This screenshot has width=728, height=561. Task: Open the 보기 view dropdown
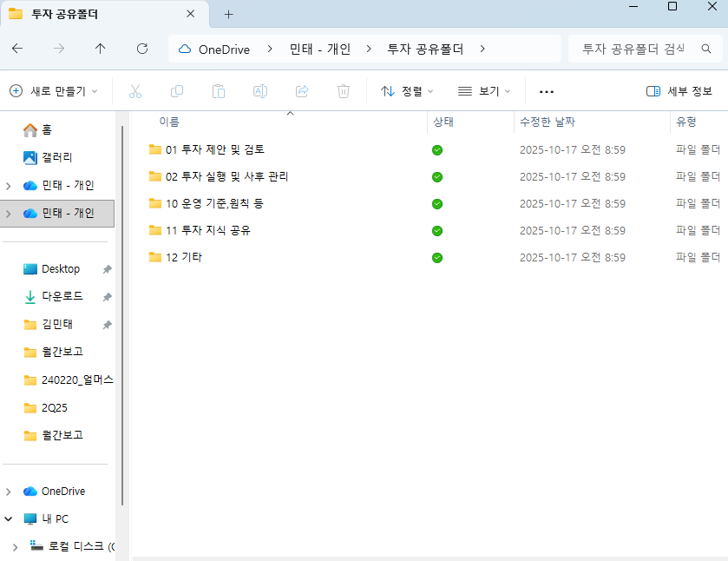484,91
